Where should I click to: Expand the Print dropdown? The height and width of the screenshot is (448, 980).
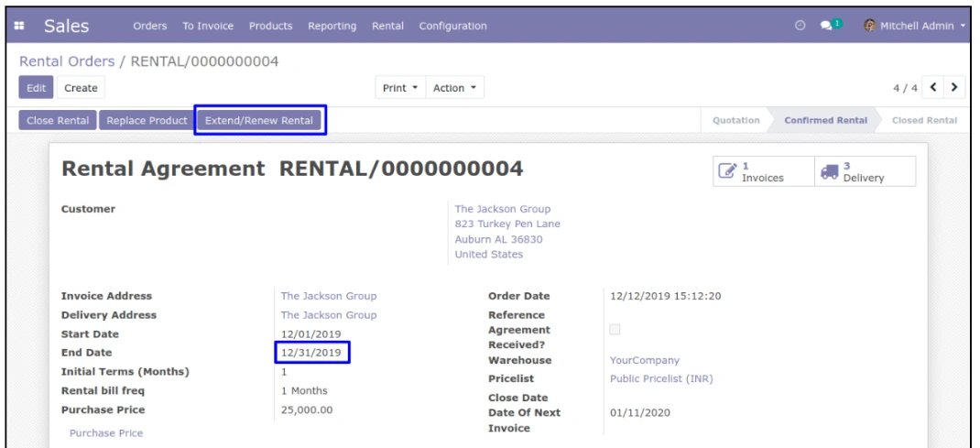point(399,88)
